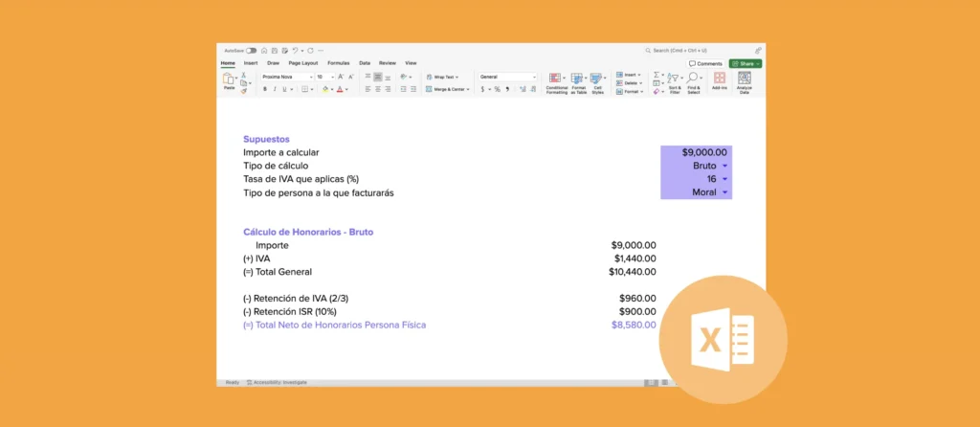This screenshot has height=427, width=980.
Task: Open Format as Table
Action: 578,80
